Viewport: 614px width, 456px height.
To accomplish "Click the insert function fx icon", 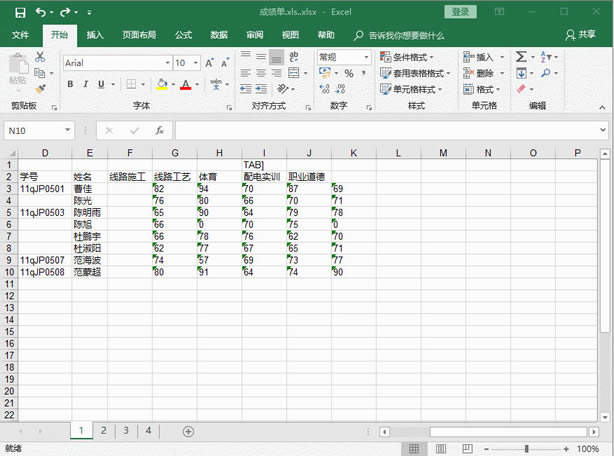I will (159, 130).
